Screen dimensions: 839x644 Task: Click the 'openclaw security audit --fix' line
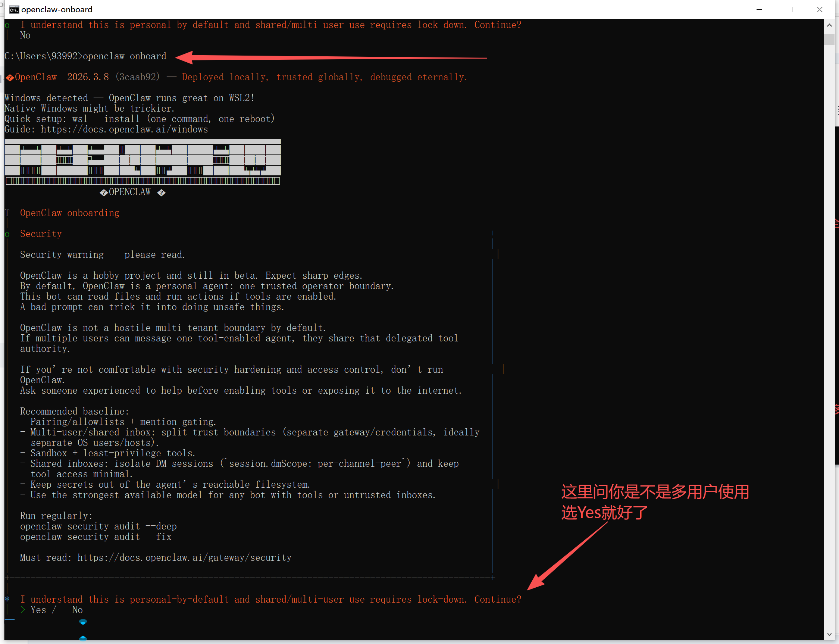click(x=96, y=537)
